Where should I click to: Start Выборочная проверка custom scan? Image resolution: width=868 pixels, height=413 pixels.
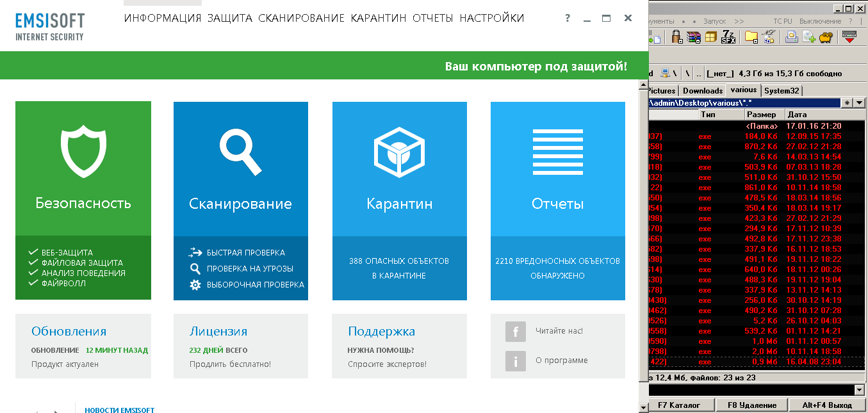(247, 284)
